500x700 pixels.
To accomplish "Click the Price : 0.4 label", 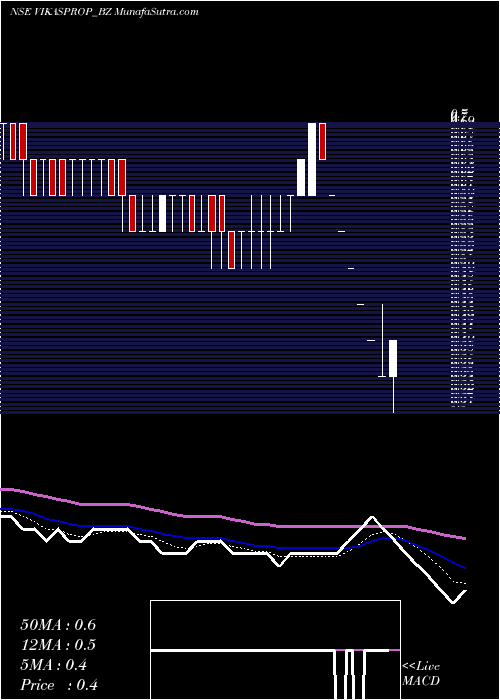I will (x=59, y=685).
